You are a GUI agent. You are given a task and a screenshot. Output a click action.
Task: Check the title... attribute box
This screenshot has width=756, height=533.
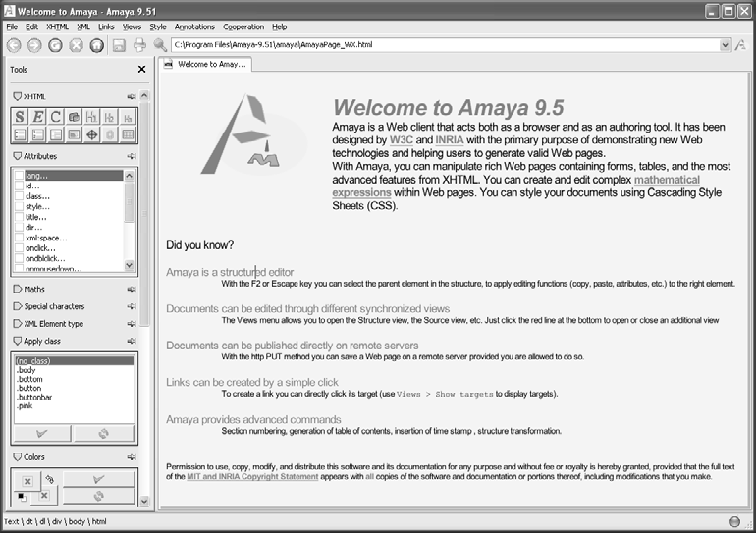tap(19, 217)
